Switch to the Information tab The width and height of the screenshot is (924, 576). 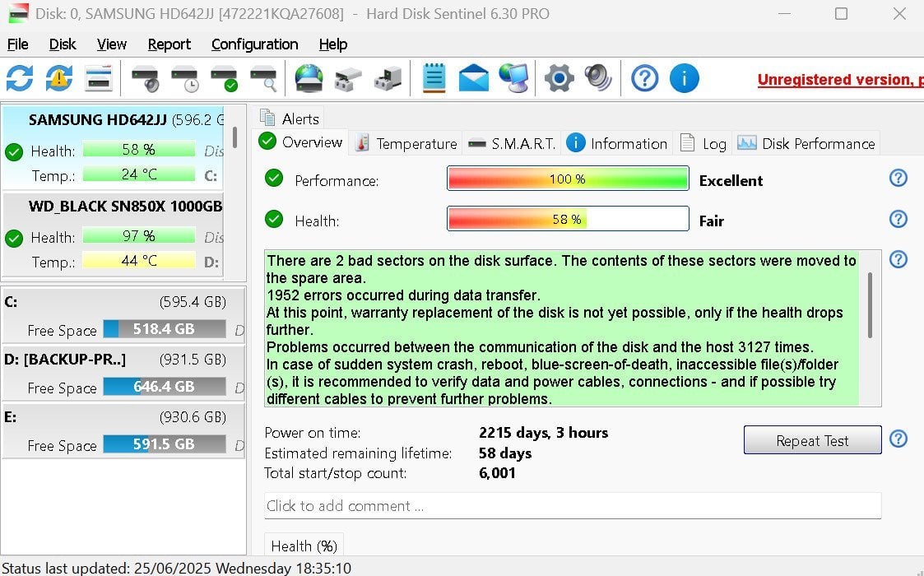coord(617,143)
